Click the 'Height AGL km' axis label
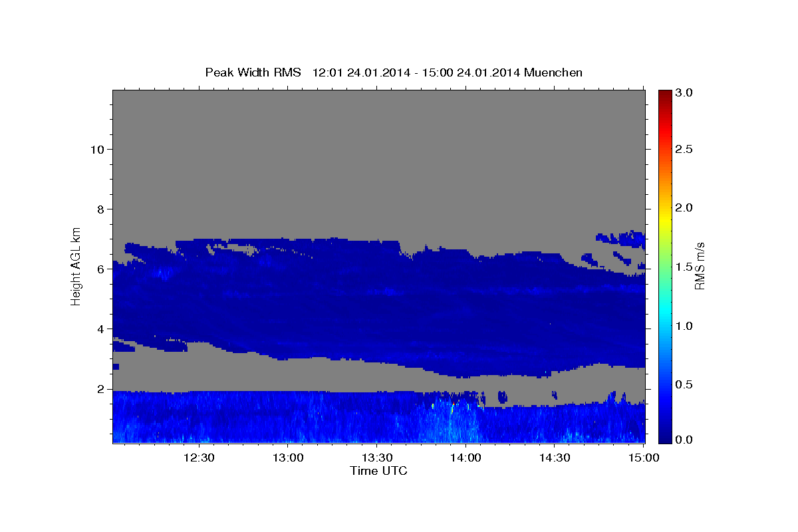 pos(76,265)
